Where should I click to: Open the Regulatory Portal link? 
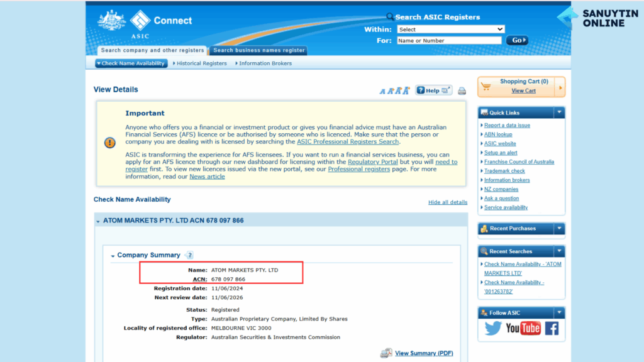coord(373,162)
